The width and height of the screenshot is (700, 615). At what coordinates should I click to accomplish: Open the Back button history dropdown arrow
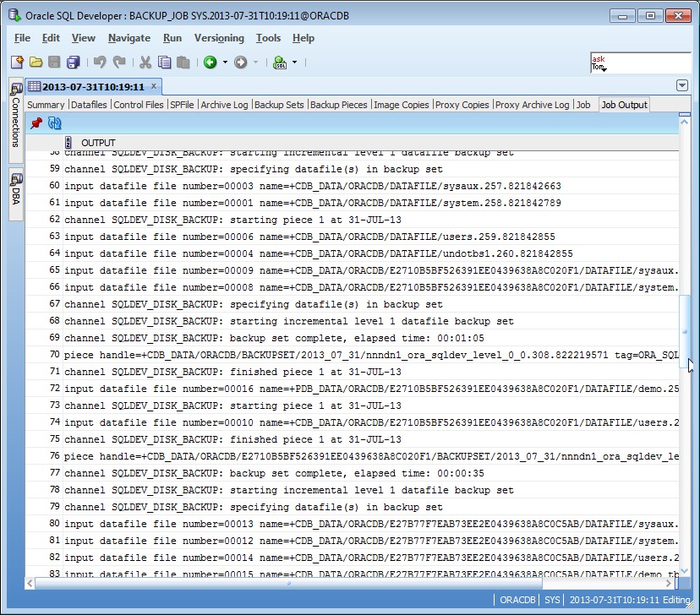pos(225,62)
